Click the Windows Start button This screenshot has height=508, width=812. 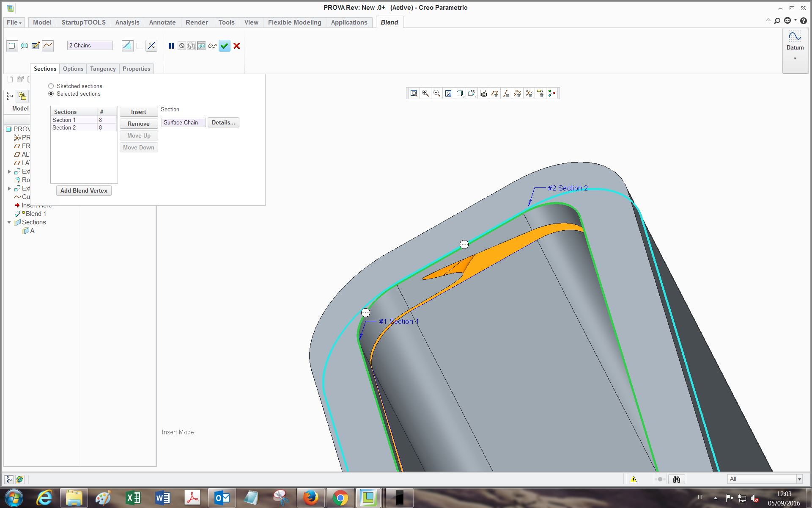(14, 498)
